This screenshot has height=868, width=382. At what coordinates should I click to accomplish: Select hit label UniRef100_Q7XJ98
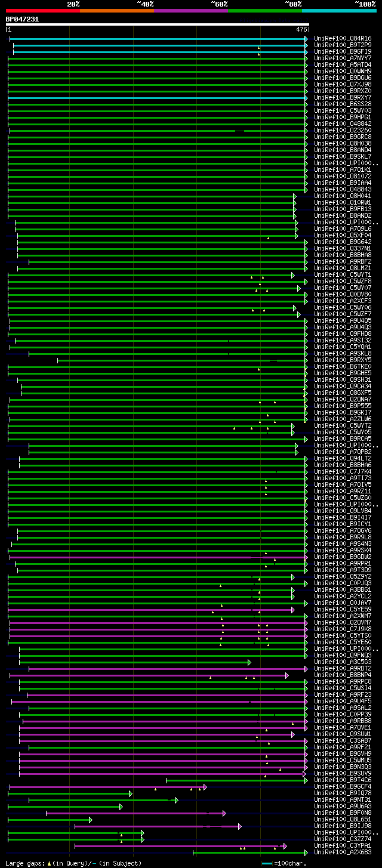click(x=343, y=84)
